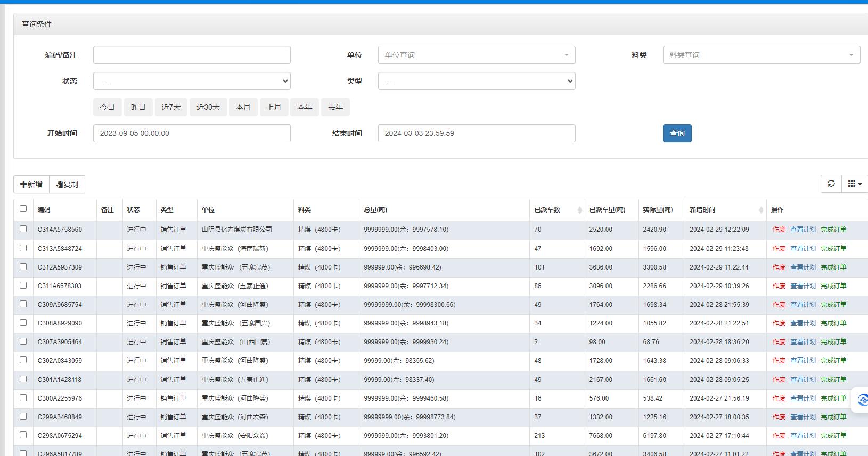Check the row C302A0843059 checkbox
This screenshot has height=456, width=868.
(x=23, y=360)
